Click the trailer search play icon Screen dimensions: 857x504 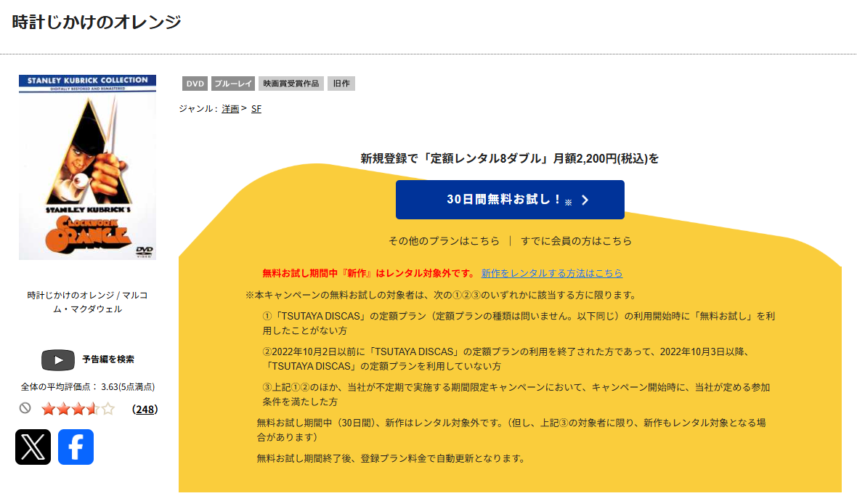click(58, 359)
